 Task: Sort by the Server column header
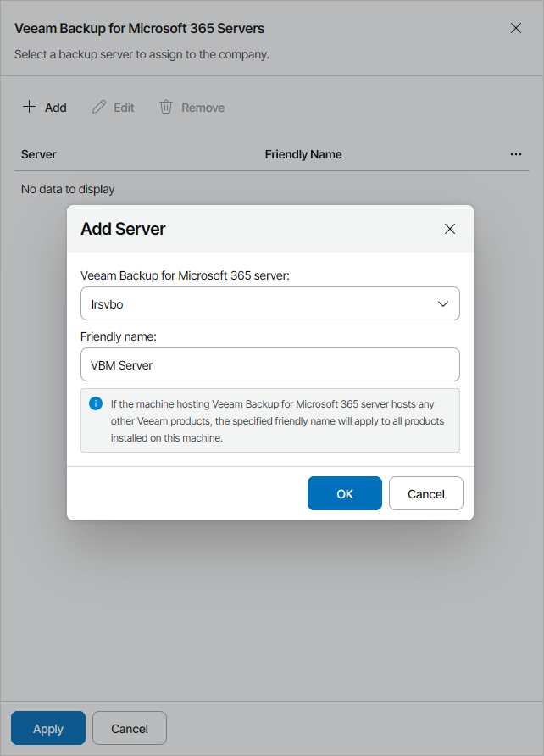point(39,154)
